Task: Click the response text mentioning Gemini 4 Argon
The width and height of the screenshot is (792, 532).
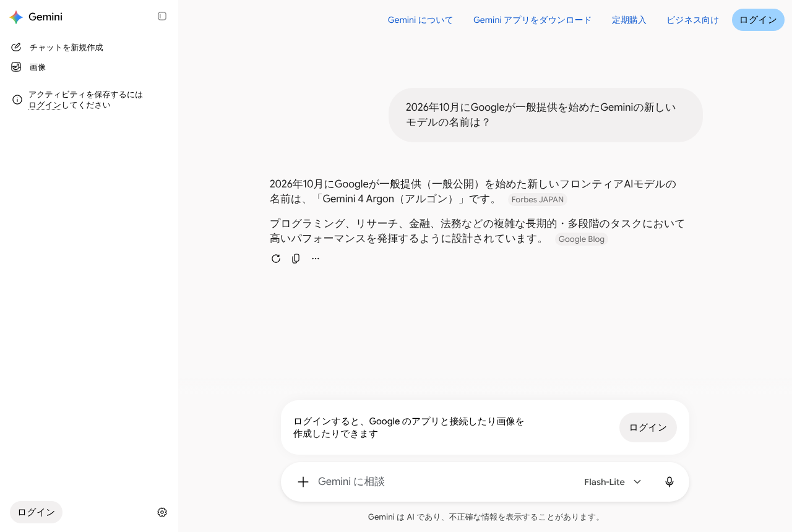Action: (x=473, y=192)
